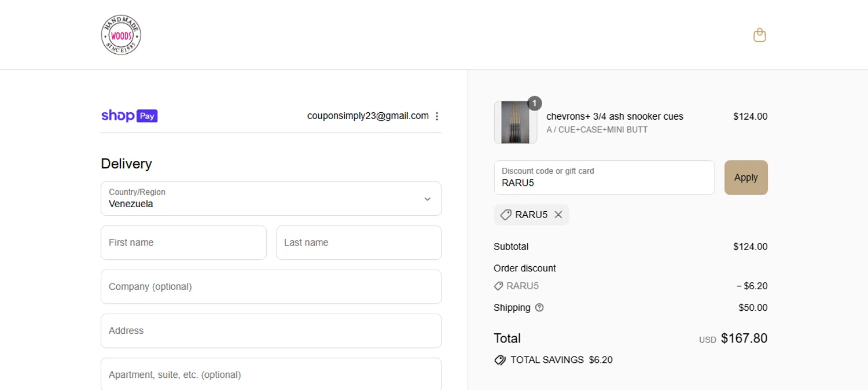Click the total amount $167.80
868x390 pixels.
[x=744, y=339]
